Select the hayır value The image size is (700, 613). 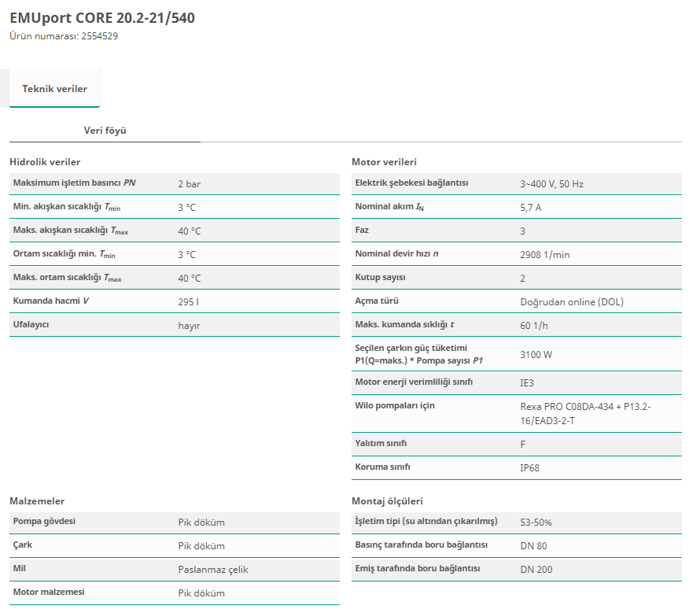[190, 326]
